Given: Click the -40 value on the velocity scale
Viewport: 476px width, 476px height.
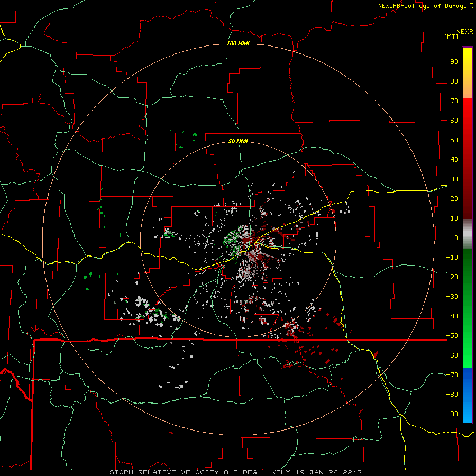Looking at the screenshot, I should pos(452,316).
